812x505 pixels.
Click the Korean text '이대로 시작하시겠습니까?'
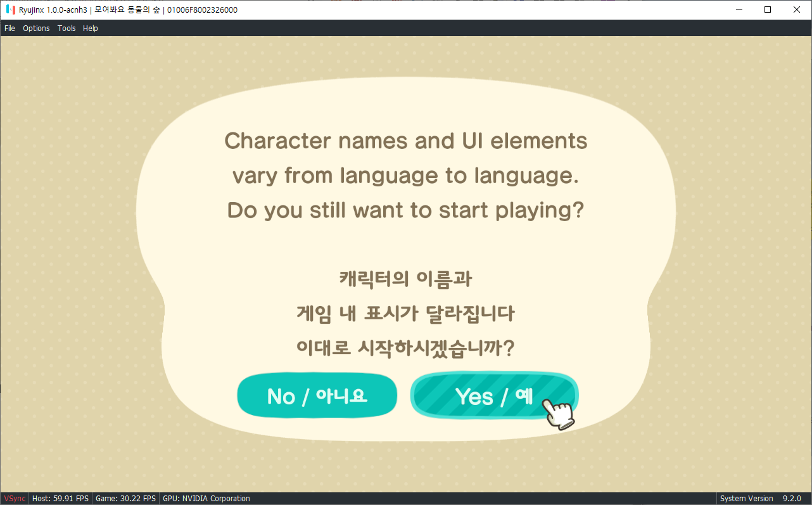pyautogui.click(x=405, y=348)
